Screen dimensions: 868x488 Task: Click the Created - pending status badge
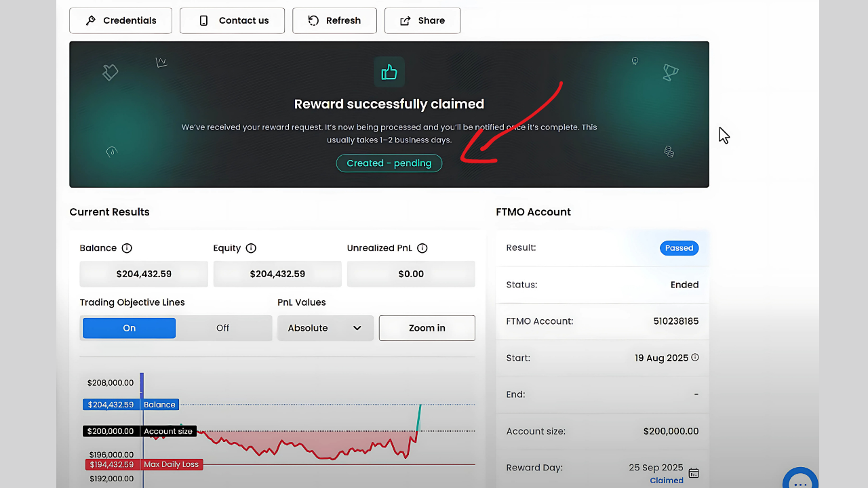coord(389,163)
